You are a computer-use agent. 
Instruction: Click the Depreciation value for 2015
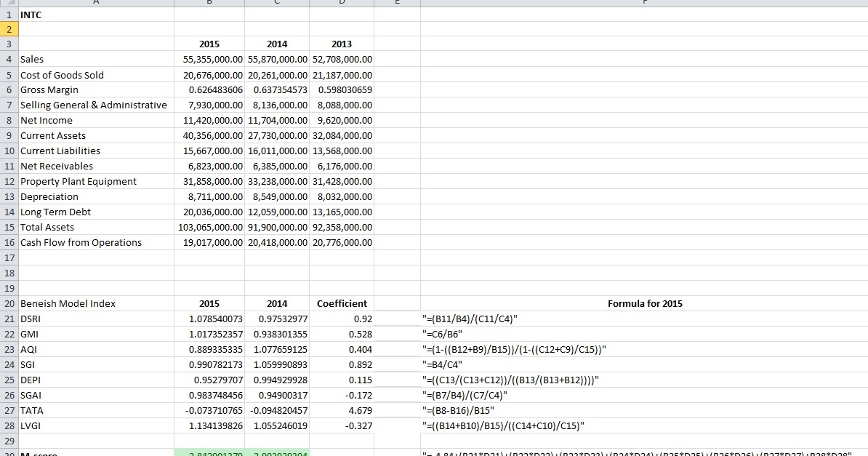[x=210, y=196]
